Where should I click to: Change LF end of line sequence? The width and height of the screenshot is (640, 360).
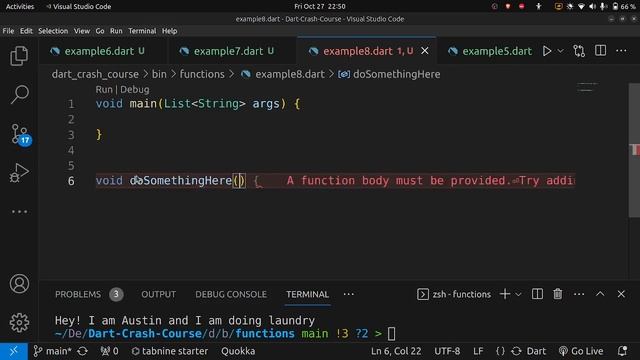[478, 351]
